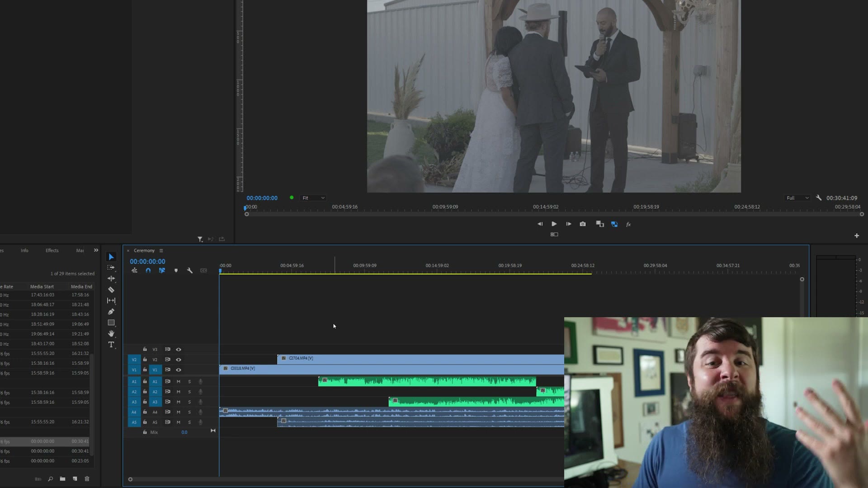Sort by Media Start column

coord(42,286)
